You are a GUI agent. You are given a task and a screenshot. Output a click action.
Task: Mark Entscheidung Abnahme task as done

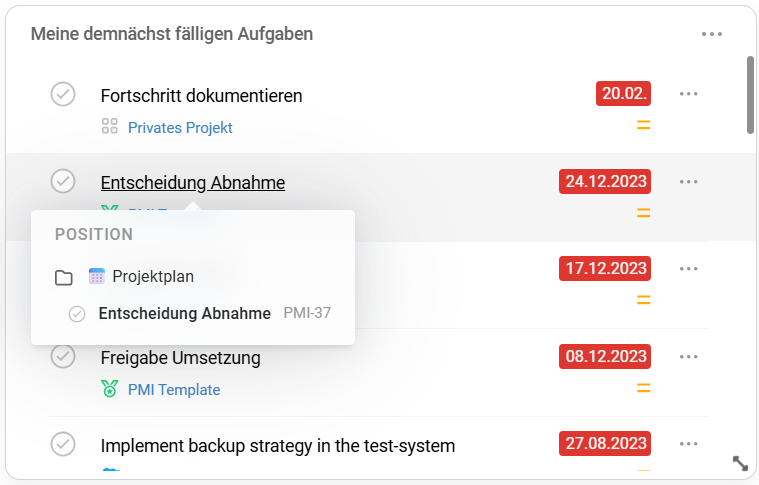point(63,181)
